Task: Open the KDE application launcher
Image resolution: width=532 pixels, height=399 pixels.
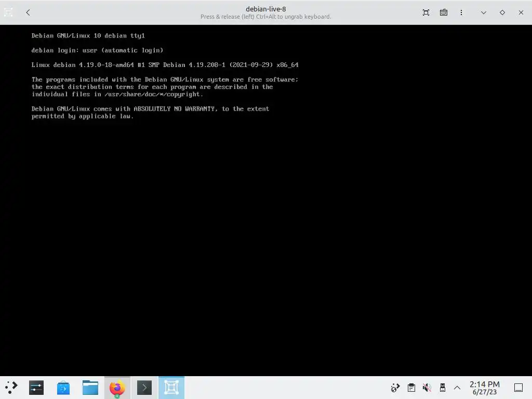Action: tap(11, 388)
